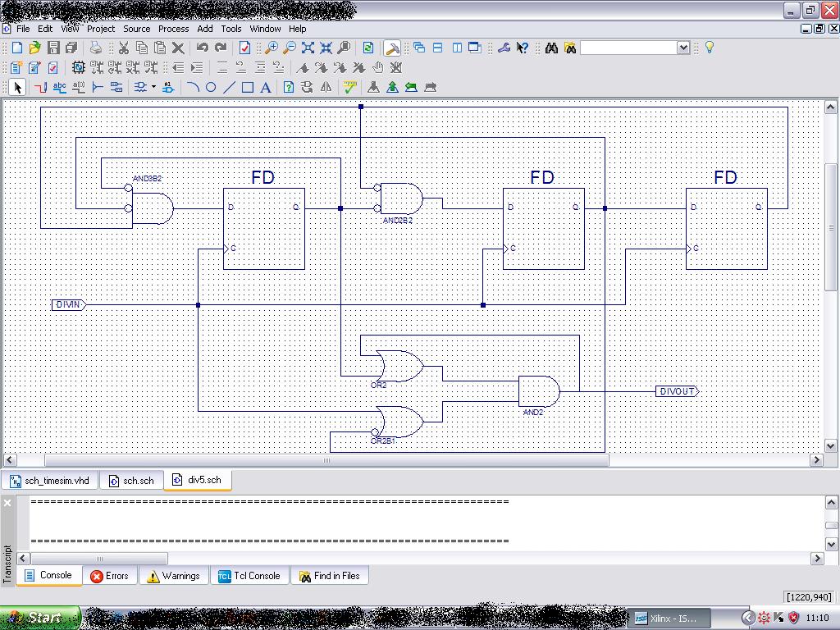840x630 pixels.
Task: Open Find in Files folder-binoculars icon
Action: click(x=570, y=48)
